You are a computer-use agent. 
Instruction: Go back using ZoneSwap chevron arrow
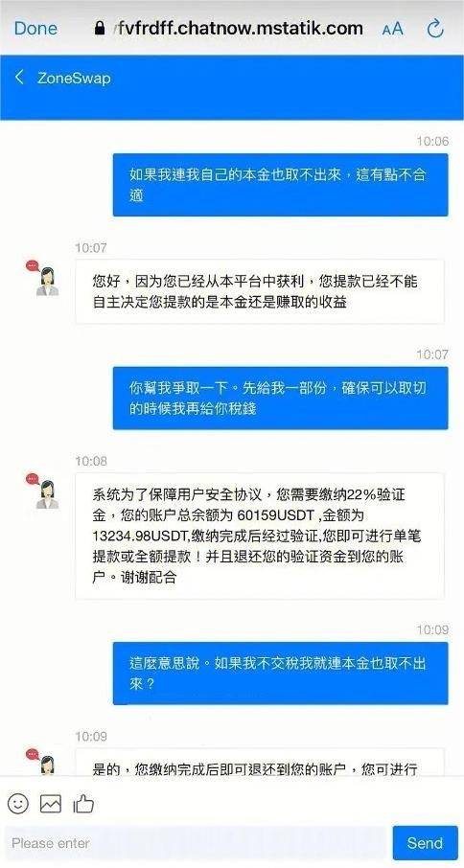pos(19,78)
